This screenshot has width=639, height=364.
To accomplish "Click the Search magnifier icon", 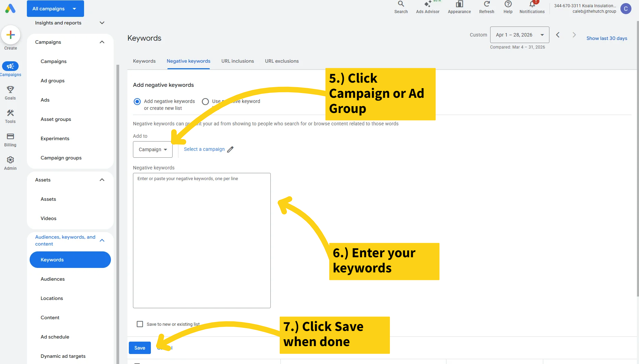I will point(401,4).
